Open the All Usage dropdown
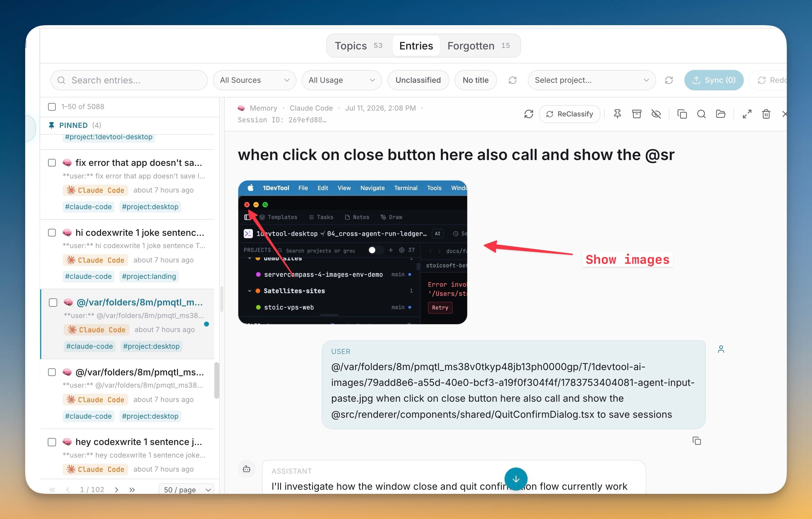Image resolution: width=812 pixels, height=519 pixels. [341, 80]
